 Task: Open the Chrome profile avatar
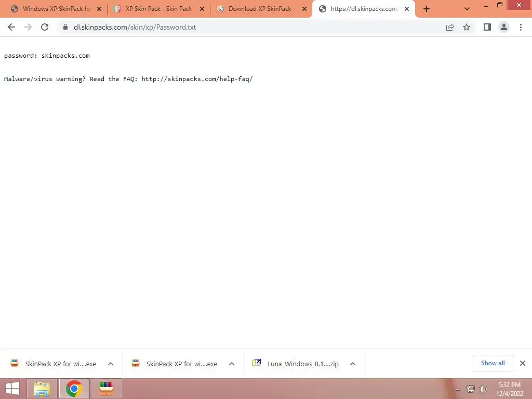click(x=504, y=27)
